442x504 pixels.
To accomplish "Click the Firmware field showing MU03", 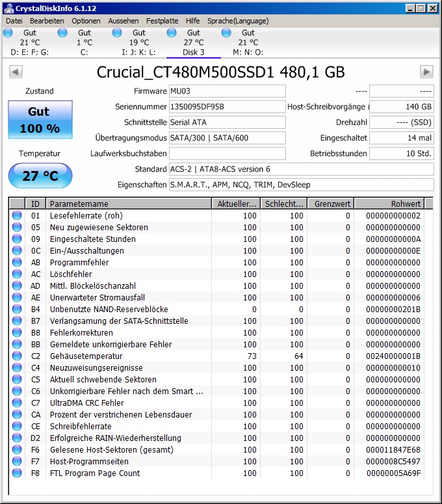I will pos(227,91).
